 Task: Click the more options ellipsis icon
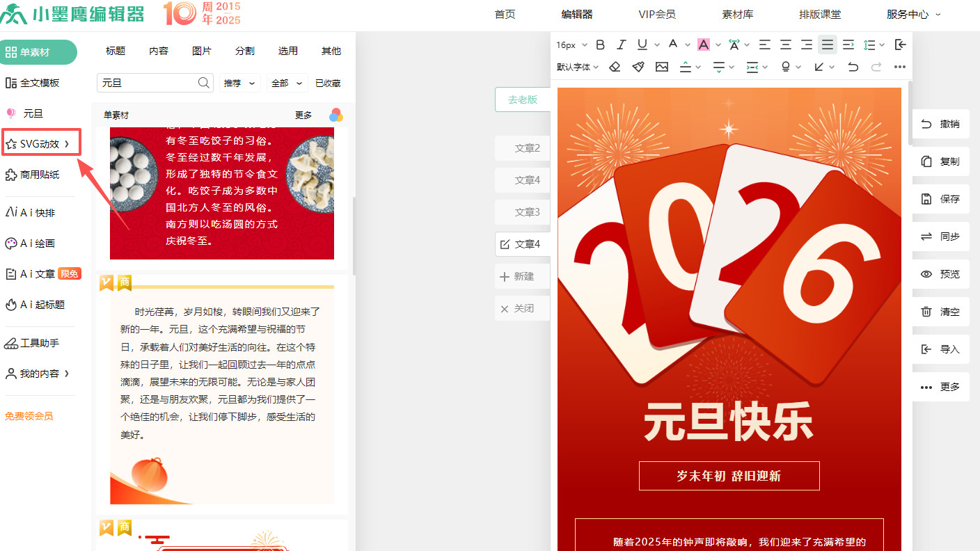[900, 67]
